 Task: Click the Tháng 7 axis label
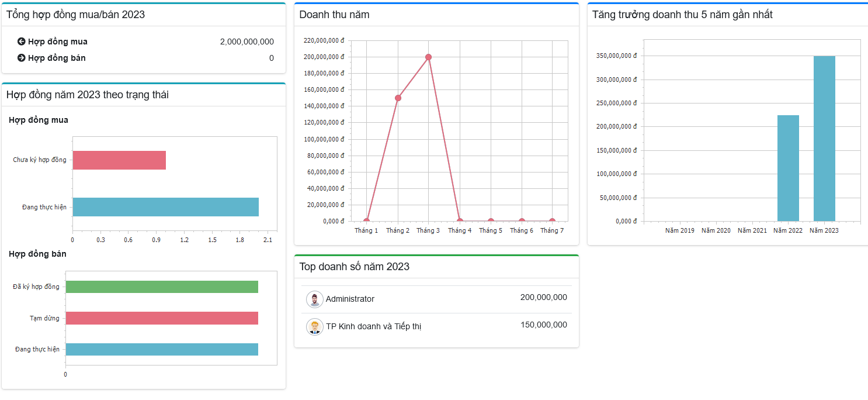click(552, 230)
